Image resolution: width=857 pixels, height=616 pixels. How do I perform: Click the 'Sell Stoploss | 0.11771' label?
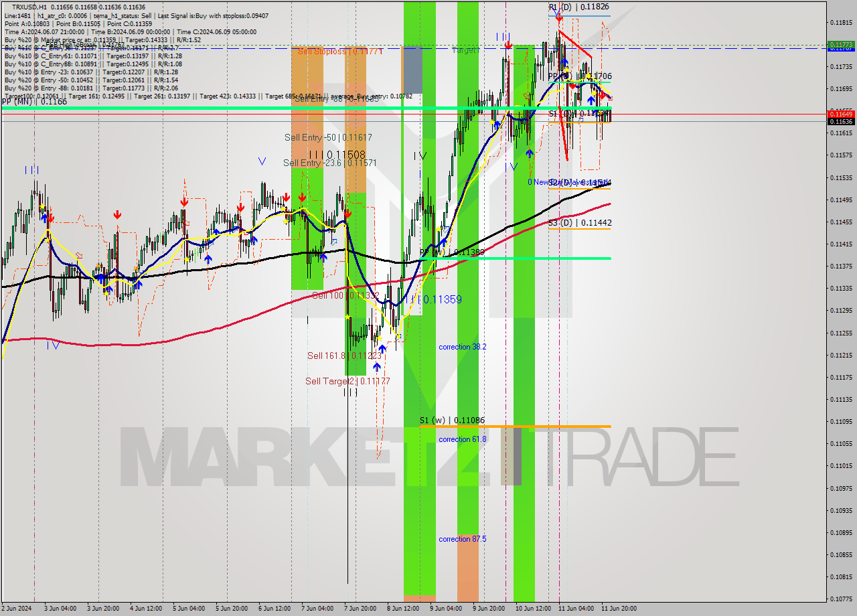click(x=340, y=51)
